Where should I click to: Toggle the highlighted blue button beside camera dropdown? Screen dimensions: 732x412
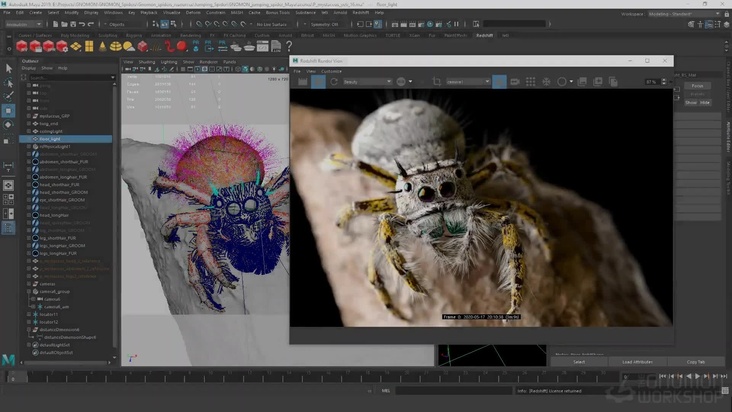click(499, 82)
